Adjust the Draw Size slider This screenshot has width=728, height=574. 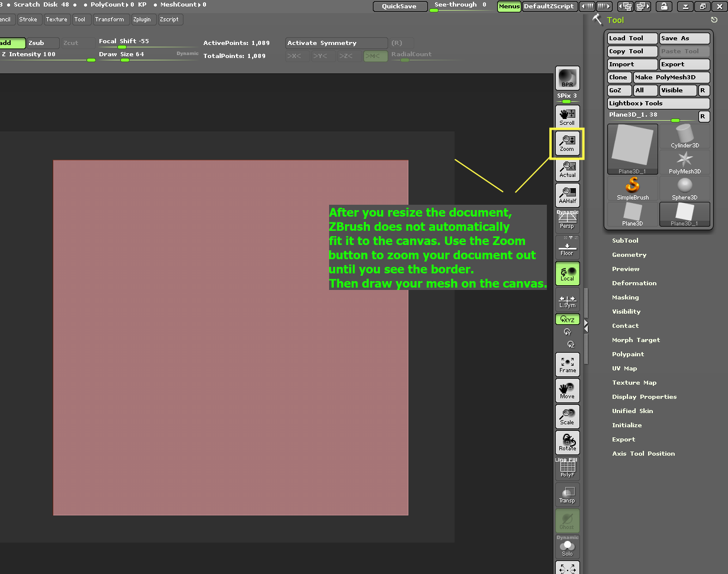tap(149, 56)
